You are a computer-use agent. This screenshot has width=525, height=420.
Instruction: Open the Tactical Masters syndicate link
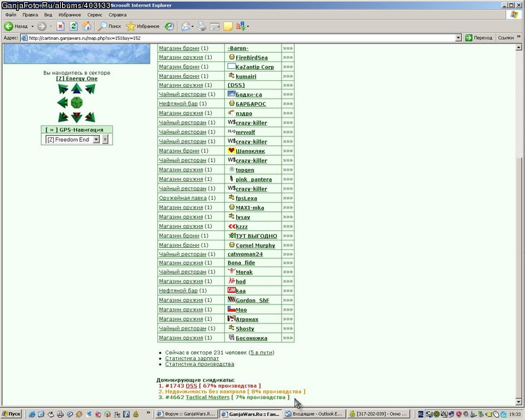(x=208, y=397)
